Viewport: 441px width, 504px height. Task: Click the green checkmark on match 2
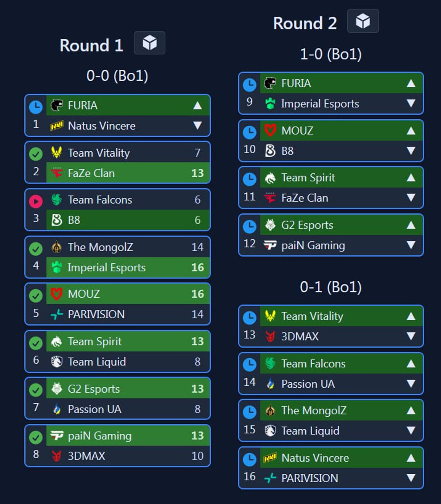[36, 154]
